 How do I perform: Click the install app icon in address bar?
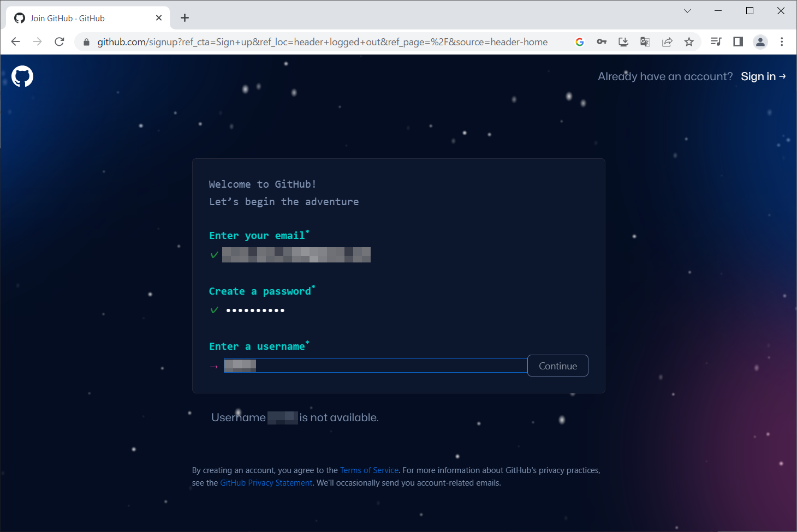[x=623, y=42]
